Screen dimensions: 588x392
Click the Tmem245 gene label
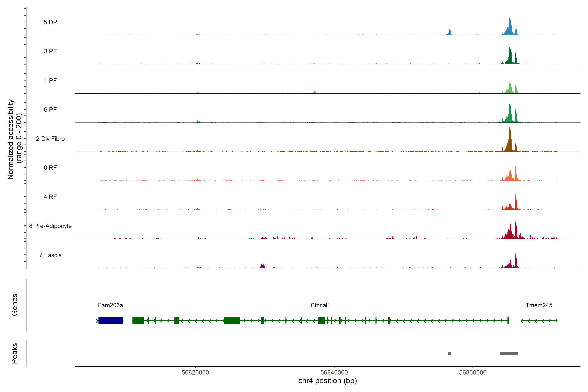coord(539,305)
